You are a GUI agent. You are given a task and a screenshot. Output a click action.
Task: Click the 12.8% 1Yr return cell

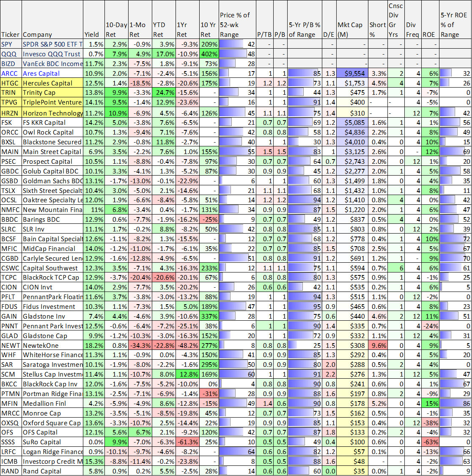(x=187, y=374)
